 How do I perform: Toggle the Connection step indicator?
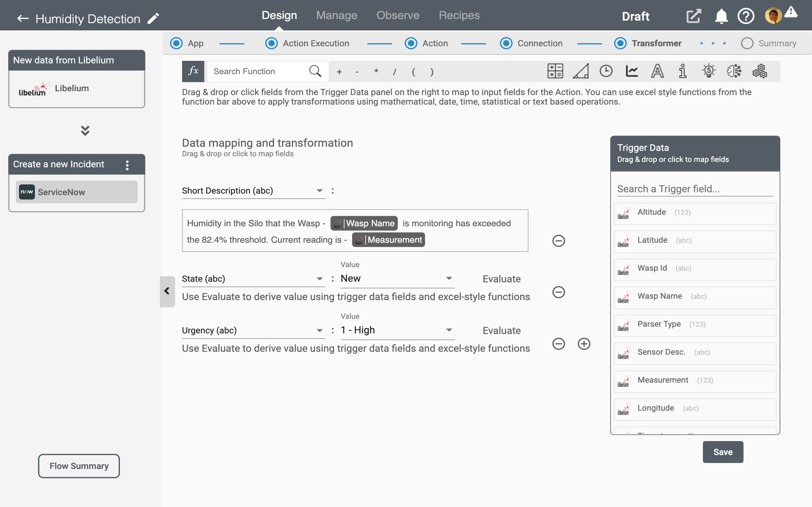pos(505,43)
